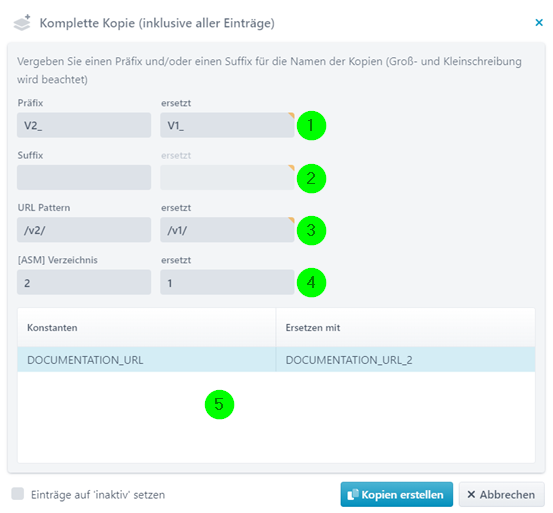Click green annotation marker number 4
Screen dimensions: 553x513
point(311,282)
